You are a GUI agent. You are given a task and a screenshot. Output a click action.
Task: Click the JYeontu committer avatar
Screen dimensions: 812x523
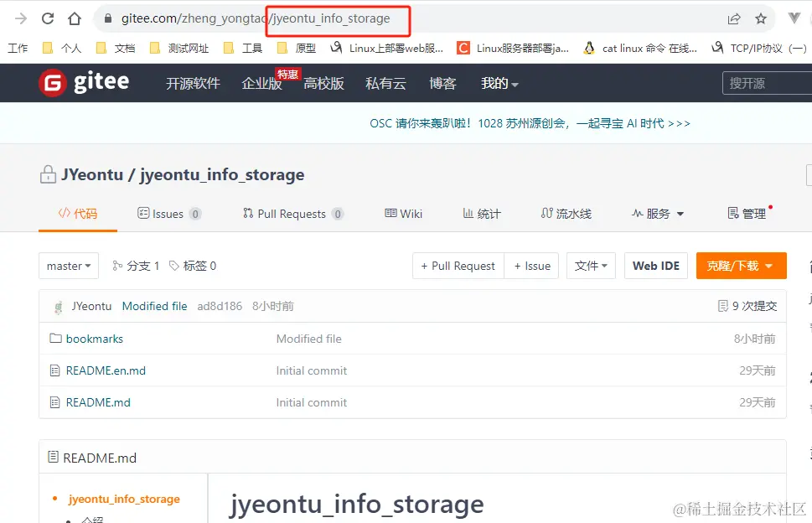(x=59, y=307)
